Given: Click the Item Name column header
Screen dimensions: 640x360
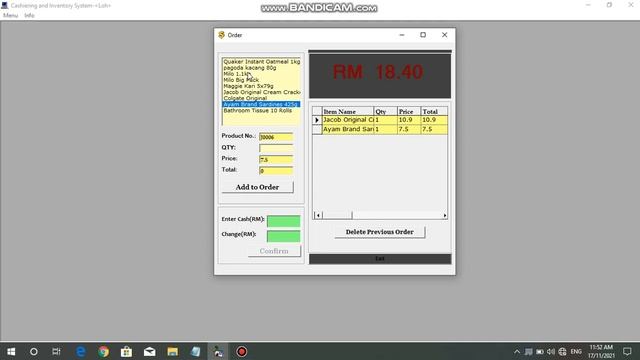Looking at the screenshot, I should coord(348,111).
